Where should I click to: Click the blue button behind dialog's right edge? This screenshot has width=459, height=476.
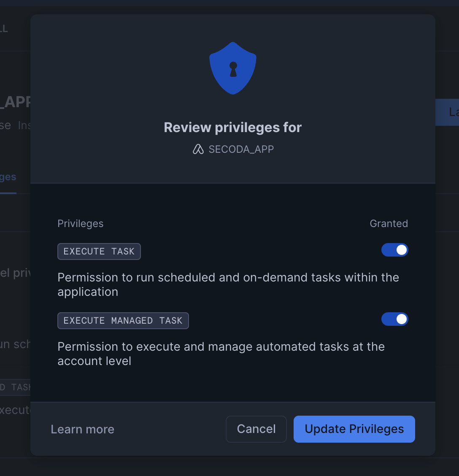click(x=447, y=112)
